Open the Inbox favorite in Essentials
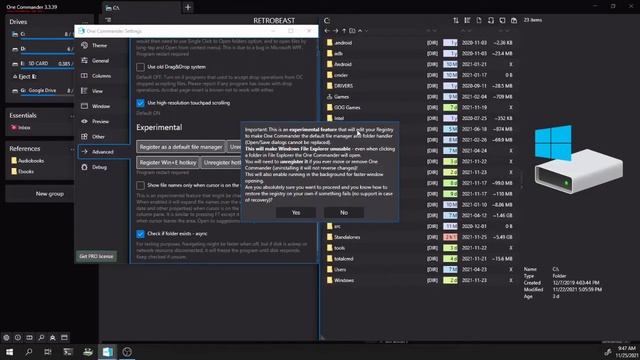640x360 pixels. (20, 127)
